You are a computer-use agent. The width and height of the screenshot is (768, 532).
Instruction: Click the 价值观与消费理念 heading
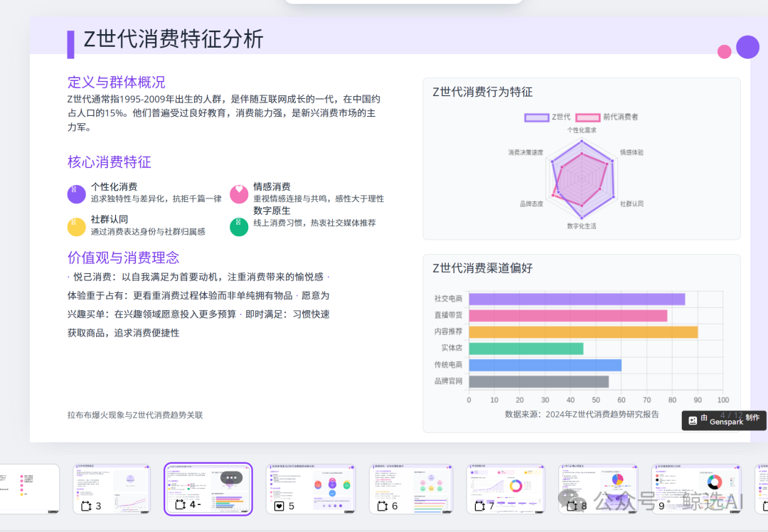(x=124, y=257)
